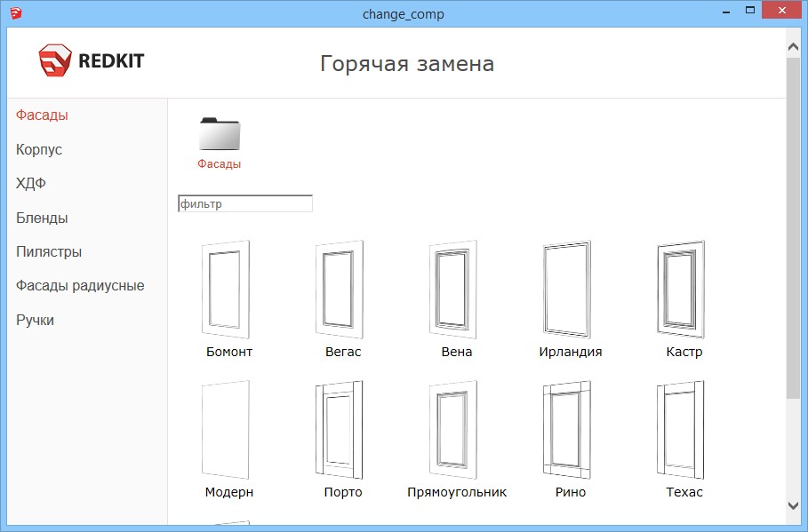This screenshot has width=808, height=532.
Task: Select the Вегас facade
Action: tap(340, 289)
